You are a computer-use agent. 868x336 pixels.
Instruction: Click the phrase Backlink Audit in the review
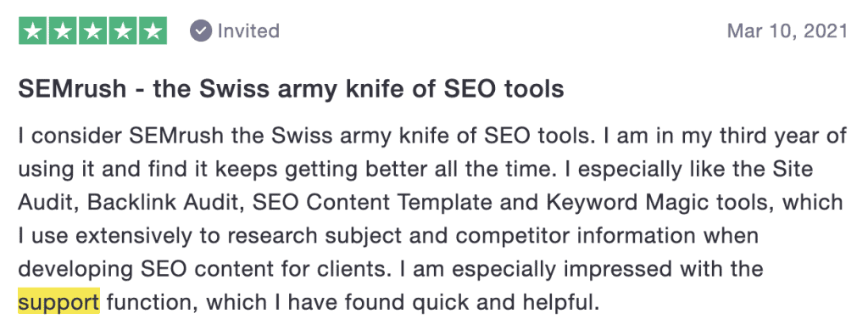point(164,203)
